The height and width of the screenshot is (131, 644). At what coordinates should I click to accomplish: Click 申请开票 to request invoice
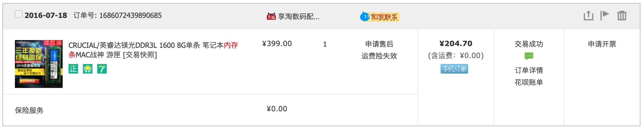[602, 44]
